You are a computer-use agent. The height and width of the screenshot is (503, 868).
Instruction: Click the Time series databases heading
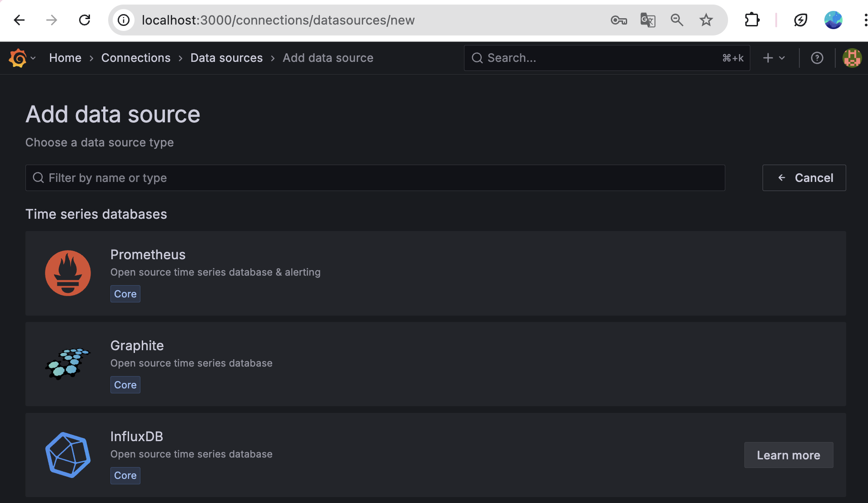pos(96,214)
